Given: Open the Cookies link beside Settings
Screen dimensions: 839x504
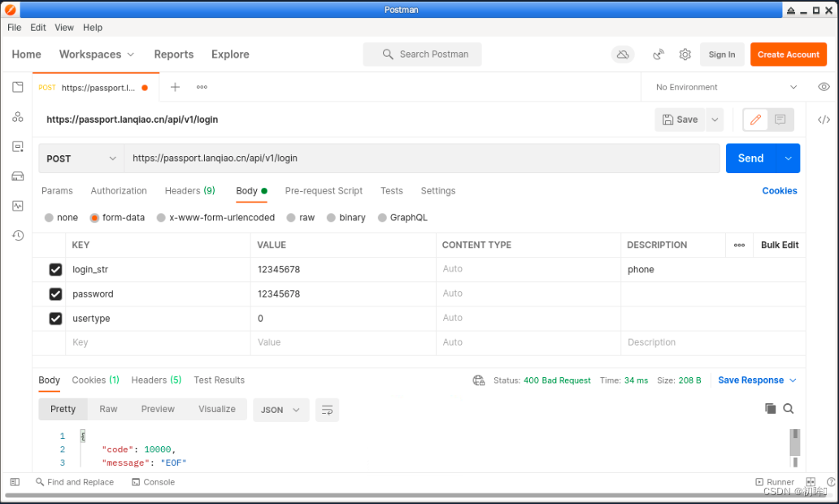Looking at the screenshot, I should [x=780, y=191].
